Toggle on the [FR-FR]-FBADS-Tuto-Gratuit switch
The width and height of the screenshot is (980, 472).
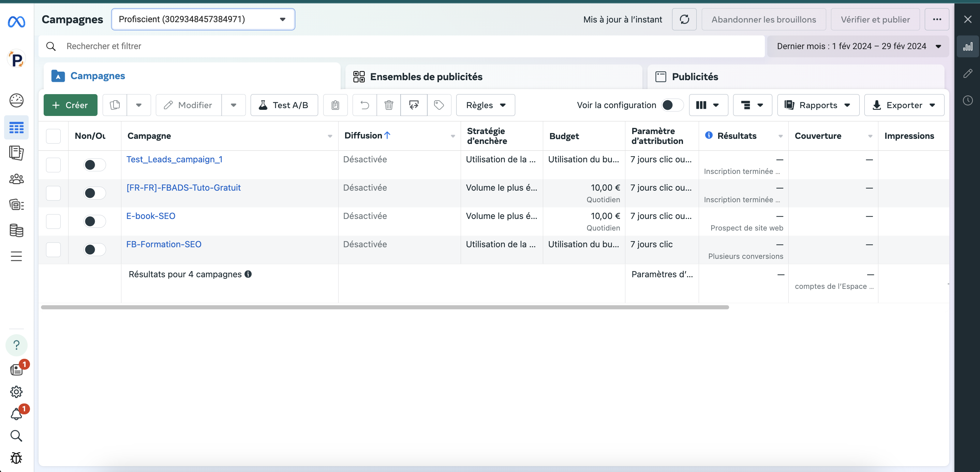click(94, 193)
